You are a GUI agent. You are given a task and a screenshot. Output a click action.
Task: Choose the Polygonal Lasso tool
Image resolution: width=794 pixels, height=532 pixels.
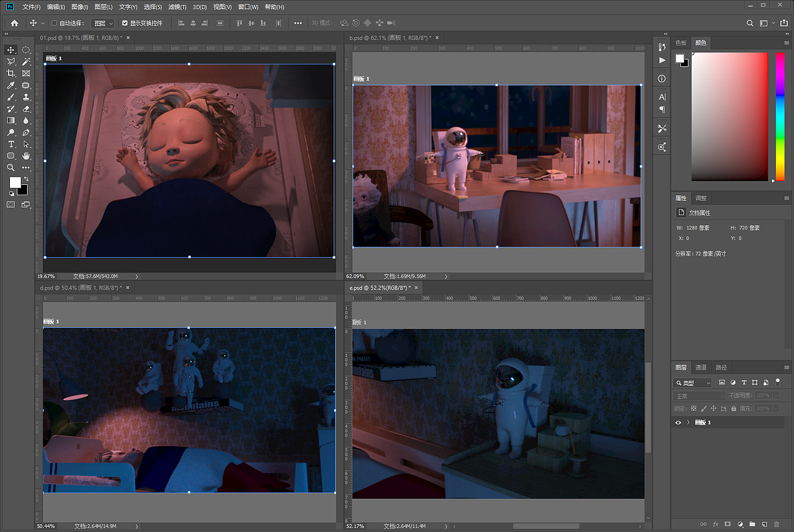tap(11, 62)
